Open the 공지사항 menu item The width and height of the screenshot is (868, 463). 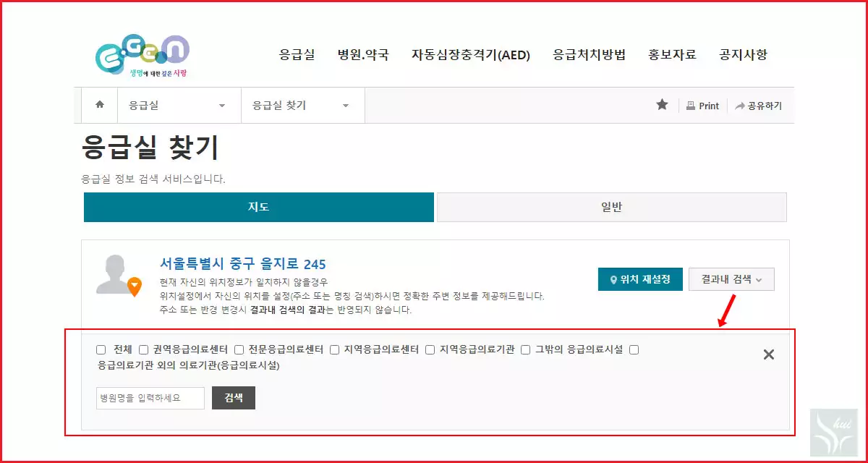click(742, 54)
